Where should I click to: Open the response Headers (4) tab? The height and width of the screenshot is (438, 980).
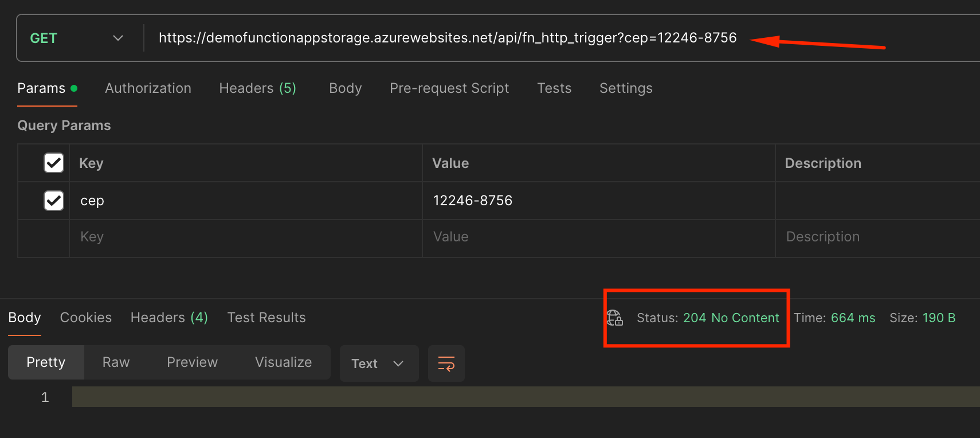coord(169,318)
